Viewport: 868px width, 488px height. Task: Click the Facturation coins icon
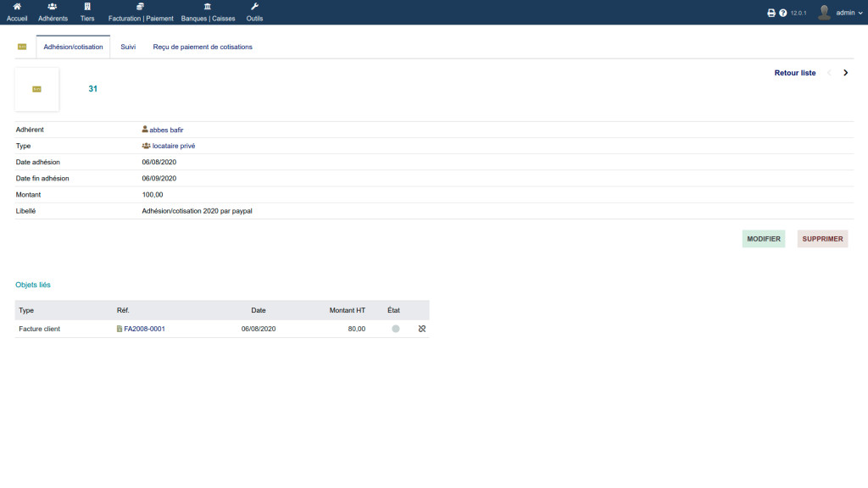(x=140, y=7)
